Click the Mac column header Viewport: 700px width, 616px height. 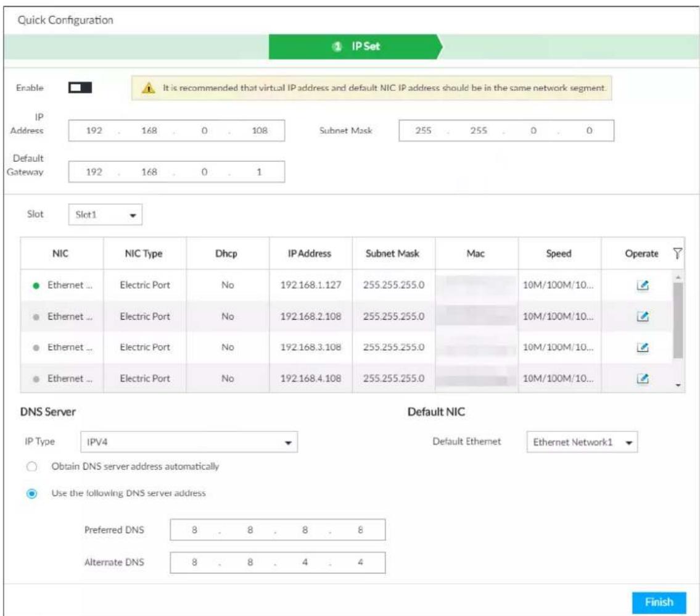pos(476,254)
